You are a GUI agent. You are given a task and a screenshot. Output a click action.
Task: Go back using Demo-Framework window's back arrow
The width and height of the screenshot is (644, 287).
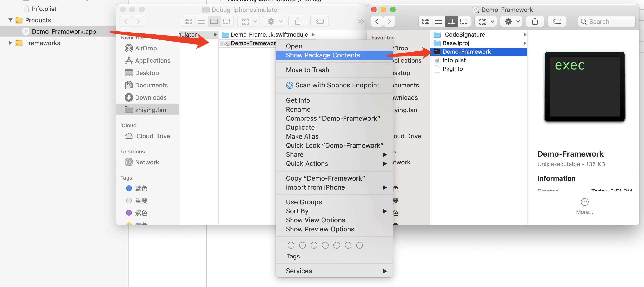point(377,21)
